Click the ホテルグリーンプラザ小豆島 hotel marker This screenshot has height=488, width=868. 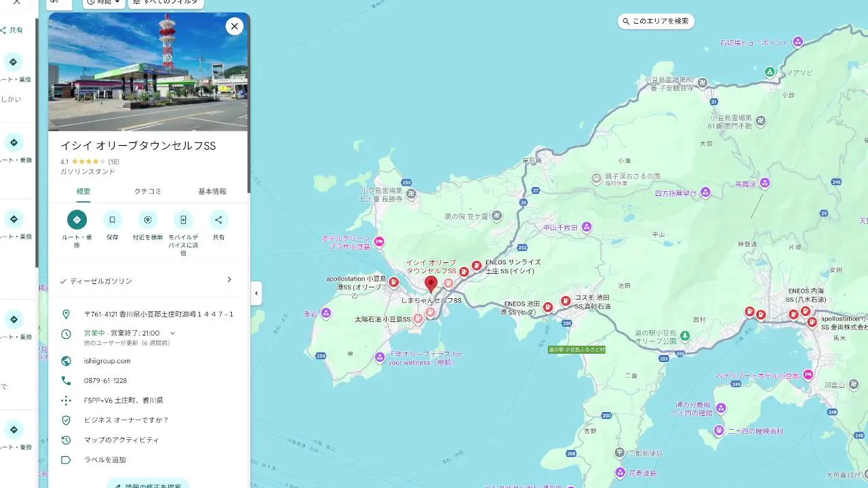pos(379,241)
